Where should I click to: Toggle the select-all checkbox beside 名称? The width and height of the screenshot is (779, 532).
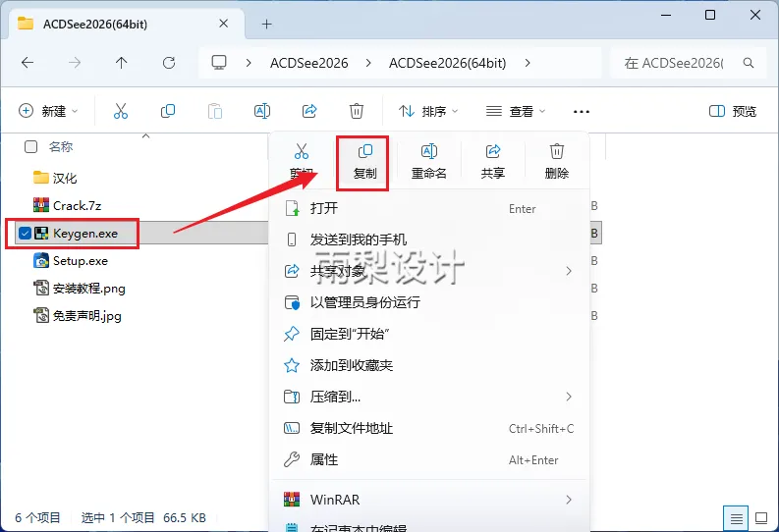[30, 146]
